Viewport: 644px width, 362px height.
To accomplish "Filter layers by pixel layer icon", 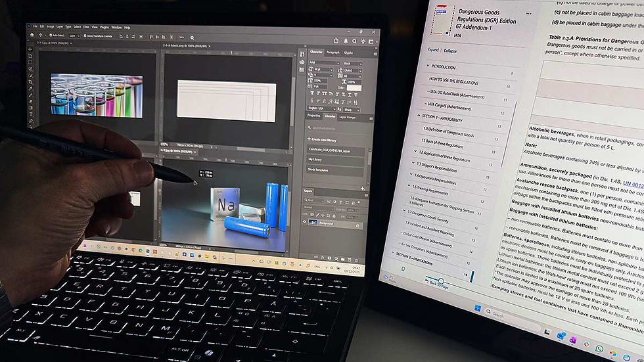I will pos(329,202).
